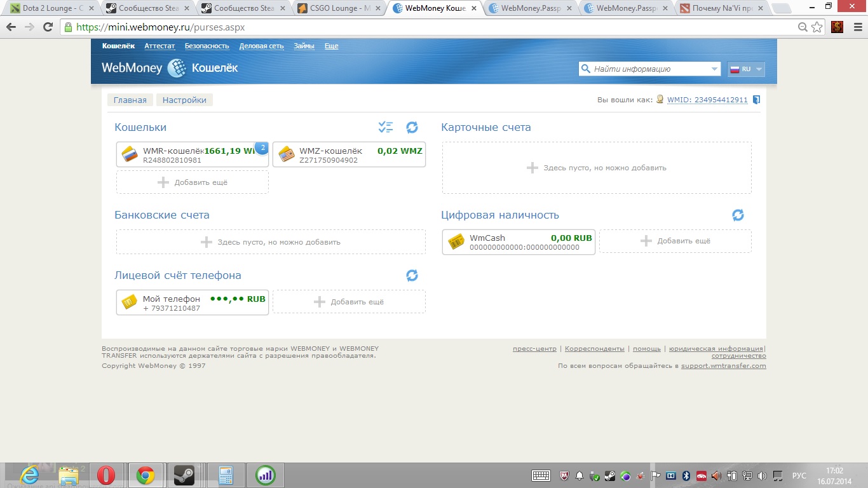
Task: Open the RU language dropdown
Action: point(746,69)
